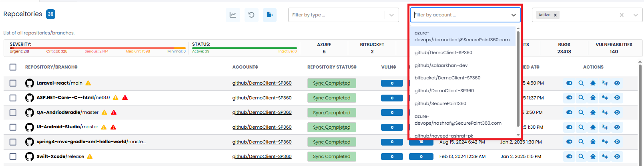
Task: Check the Swift-Xcode/release row checkbox
Action: pyautogui.click(x=13, y=156)
